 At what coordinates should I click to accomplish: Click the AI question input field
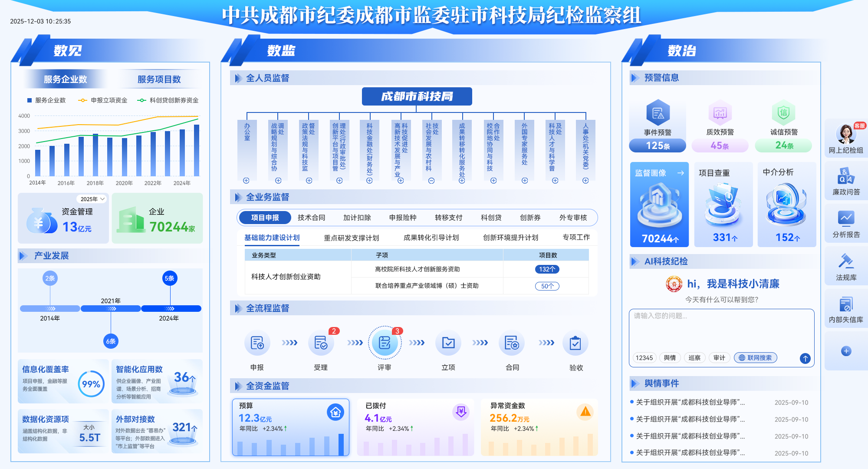point(720,330)
